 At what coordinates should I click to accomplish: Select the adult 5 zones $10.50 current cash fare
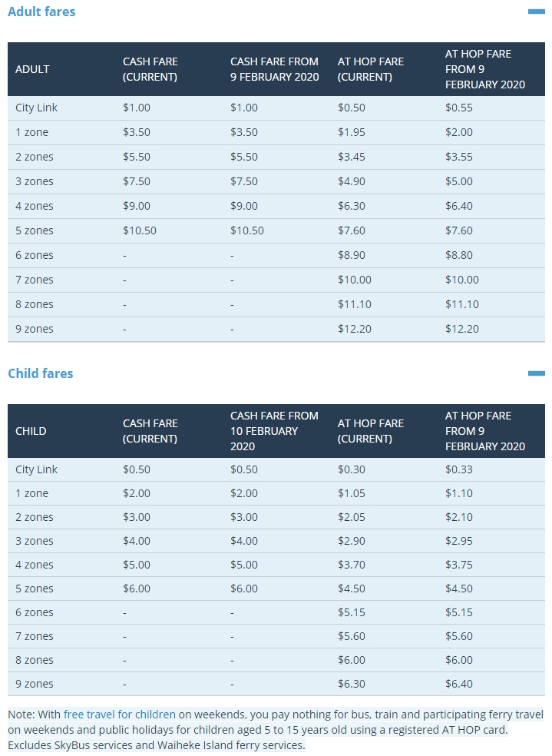139,230
